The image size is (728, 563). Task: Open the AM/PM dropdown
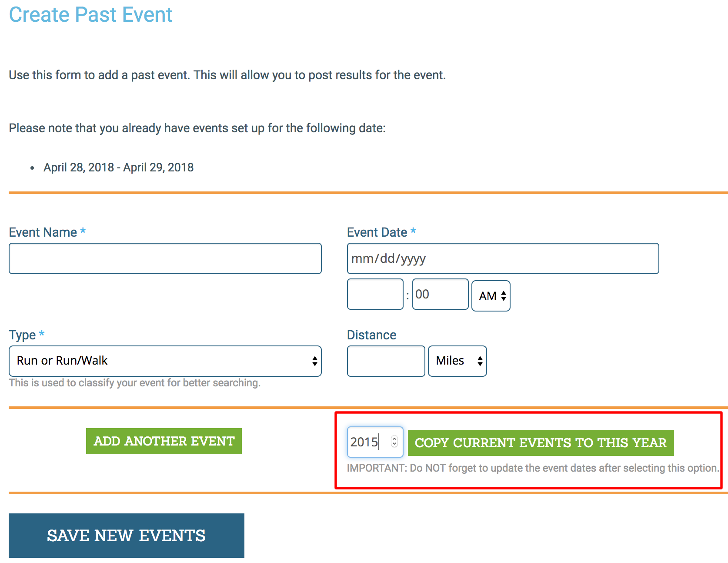(x=491, y=295)
